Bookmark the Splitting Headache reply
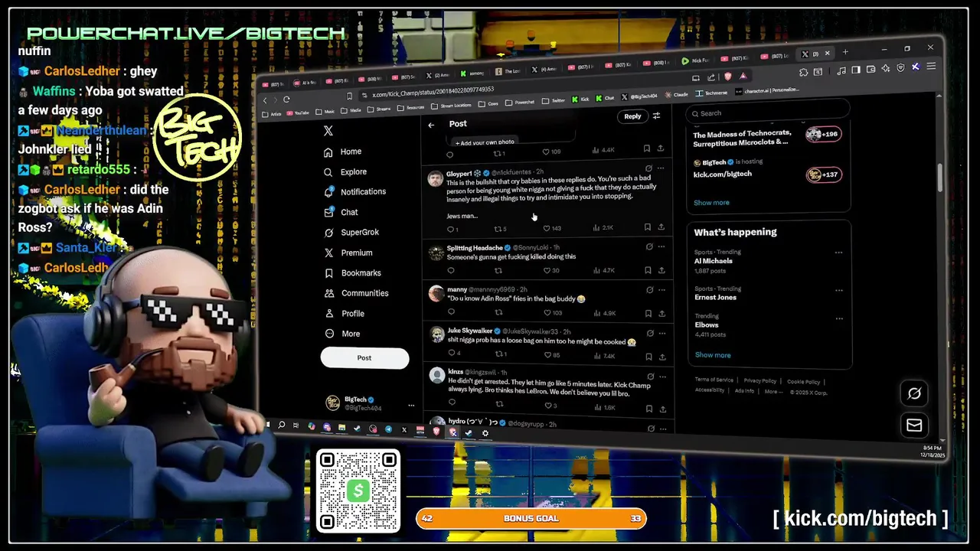 coord(648,269)
